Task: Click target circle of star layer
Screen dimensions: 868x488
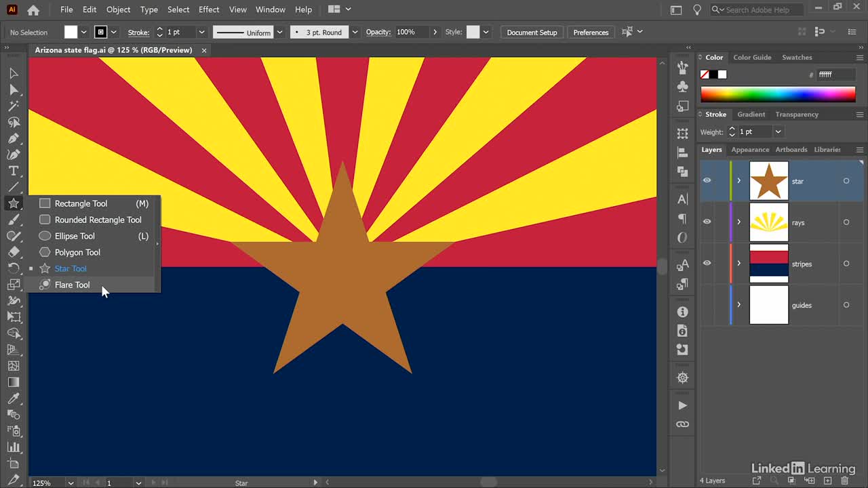Action: [x=846, y=181]
